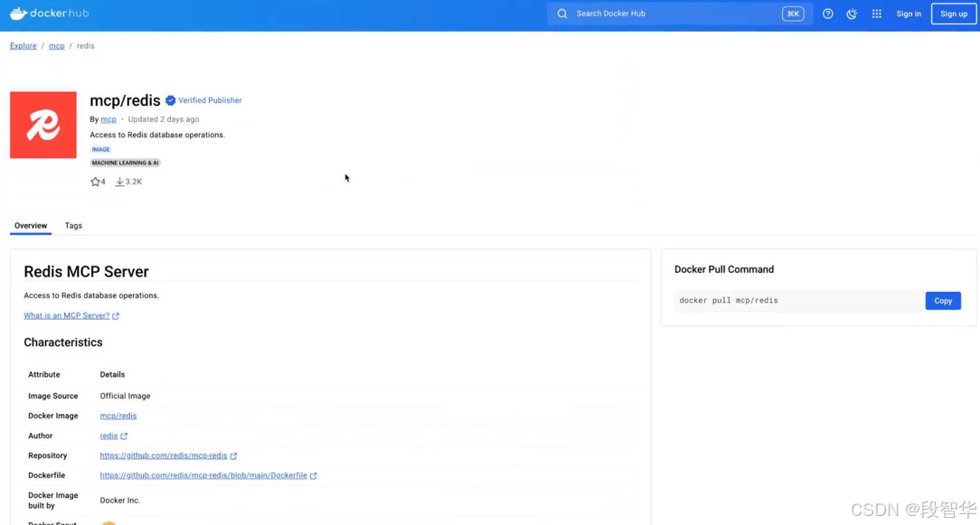The image size is (980, 525).
Task: Click the mcp/redis page title
Action: 125,100
